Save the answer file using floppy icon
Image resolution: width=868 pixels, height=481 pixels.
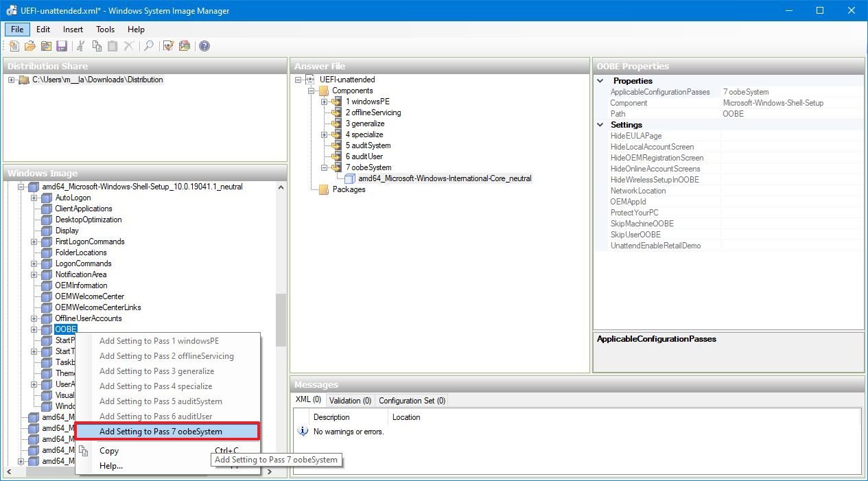click(x=62, y=46)
